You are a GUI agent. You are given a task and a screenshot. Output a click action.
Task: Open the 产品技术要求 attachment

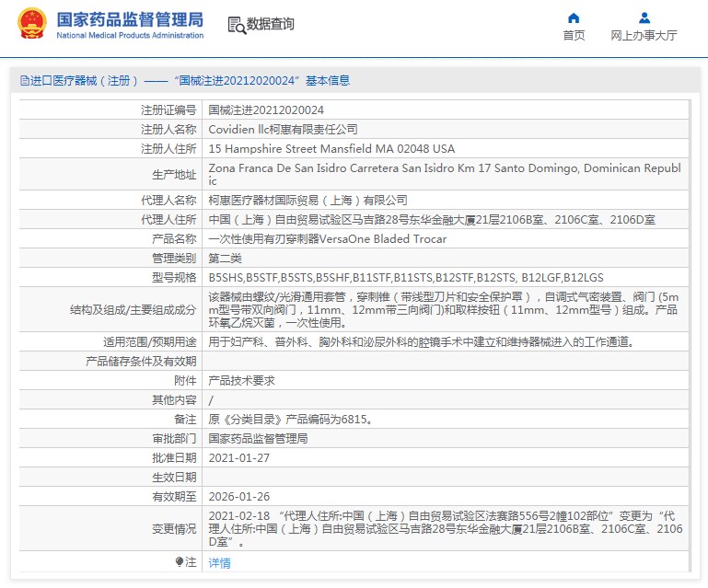coord(241,380)
